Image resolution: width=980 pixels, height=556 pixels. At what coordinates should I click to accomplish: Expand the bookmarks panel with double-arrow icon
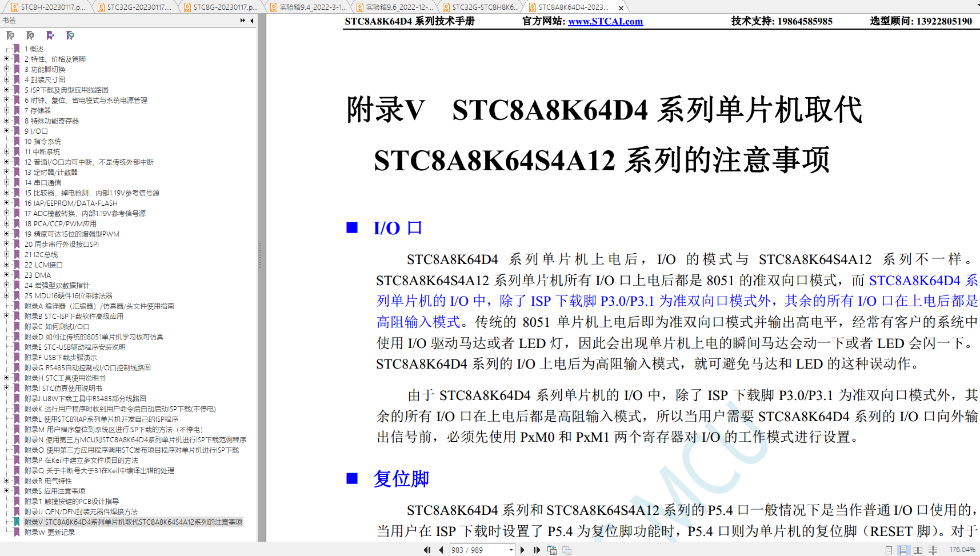pyautogui.click(x=243, y=21)
